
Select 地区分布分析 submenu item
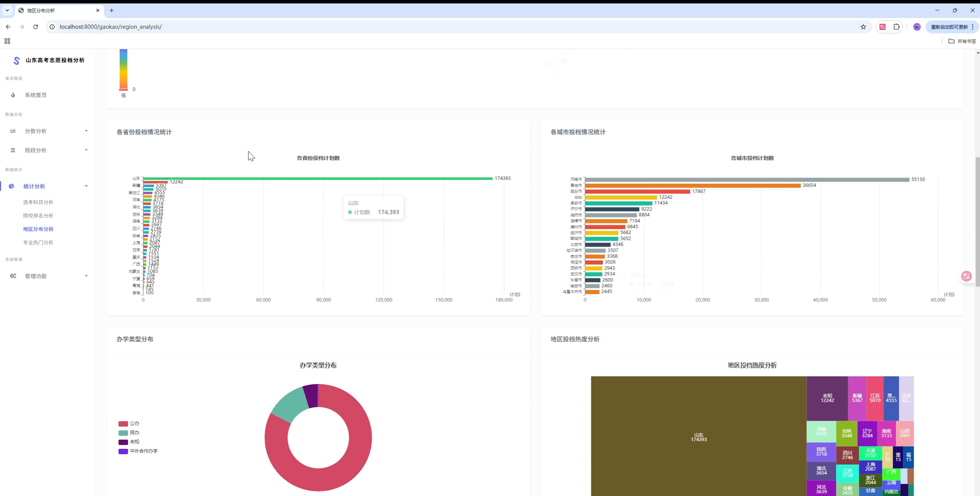click(38, 229)
